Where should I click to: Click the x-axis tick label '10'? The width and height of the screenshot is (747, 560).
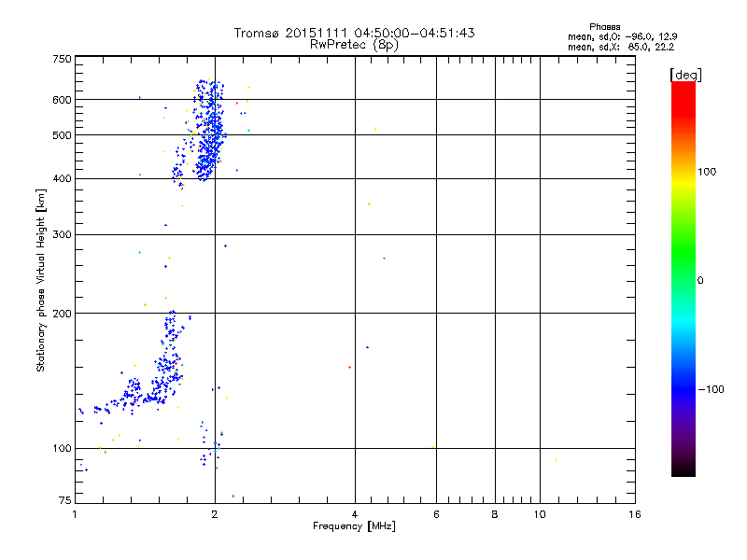point(540,514)
